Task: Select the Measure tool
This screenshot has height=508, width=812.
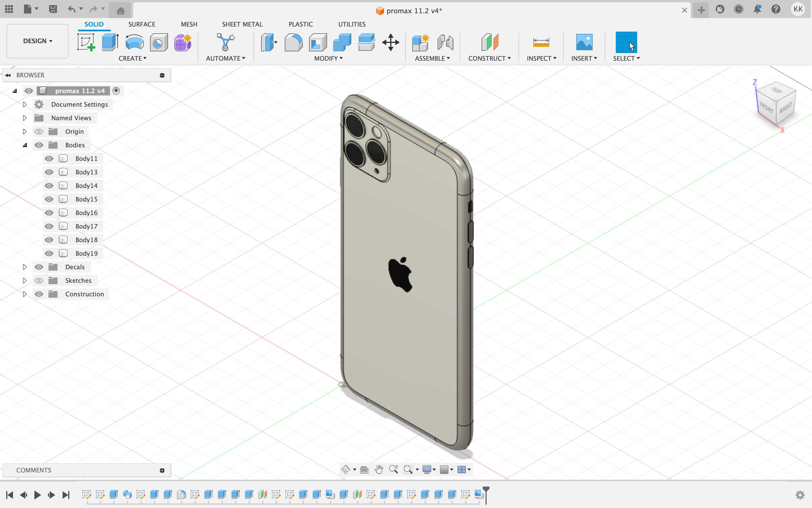Action: [541, 42]
